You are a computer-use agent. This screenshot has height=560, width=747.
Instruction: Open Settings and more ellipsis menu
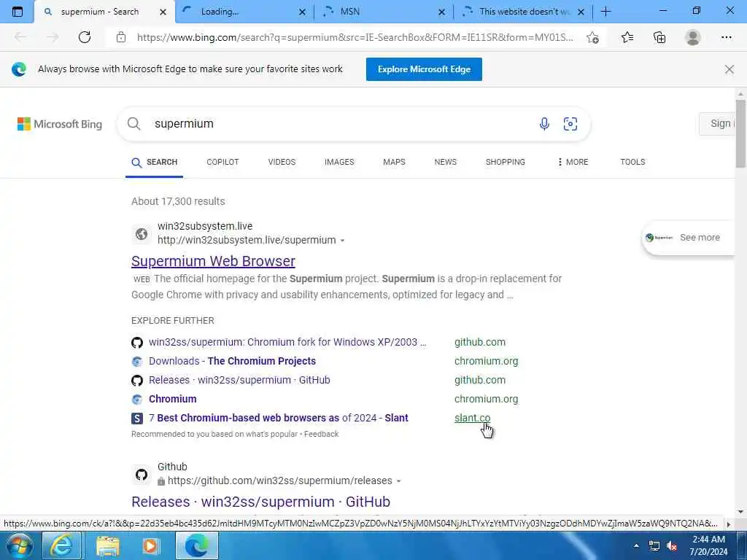point(726,37)
